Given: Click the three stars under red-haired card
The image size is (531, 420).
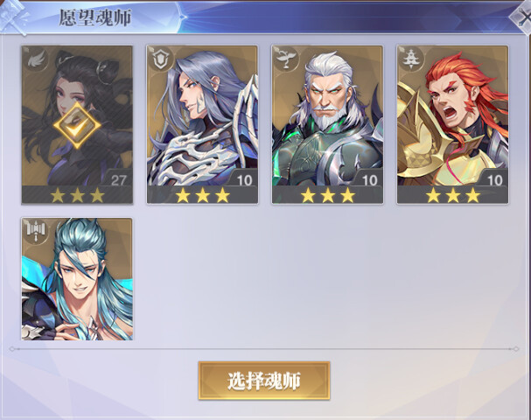Looking at the screenshot, I should 453,195.
